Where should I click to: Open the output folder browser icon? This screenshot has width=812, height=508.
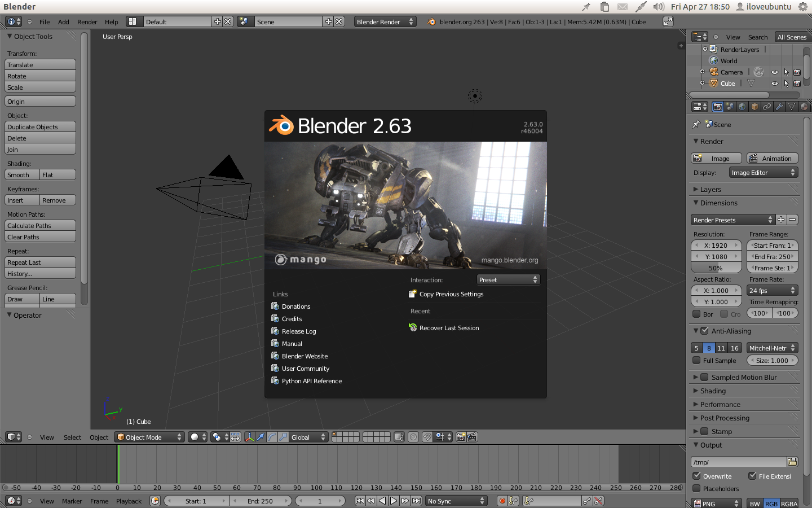(792, 462)
